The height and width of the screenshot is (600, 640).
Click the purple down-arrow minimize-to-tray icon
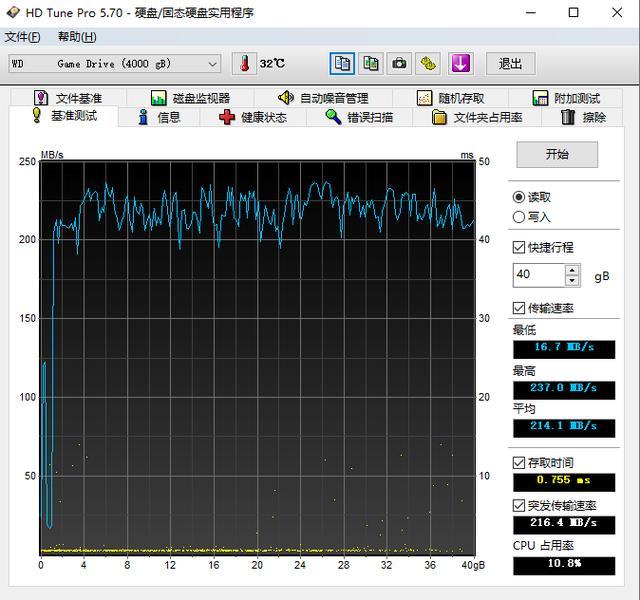(460, 64)
